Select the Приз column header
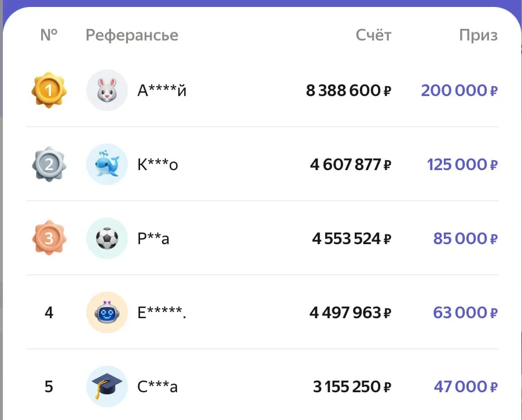The image size is (522, 420). [478, 35]
